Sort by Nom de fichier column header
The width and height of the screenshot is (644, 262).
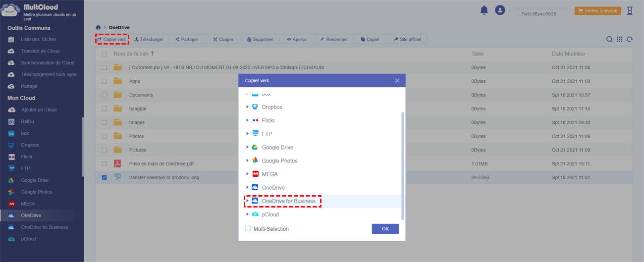pyautogui.click(x=134, y=54)
